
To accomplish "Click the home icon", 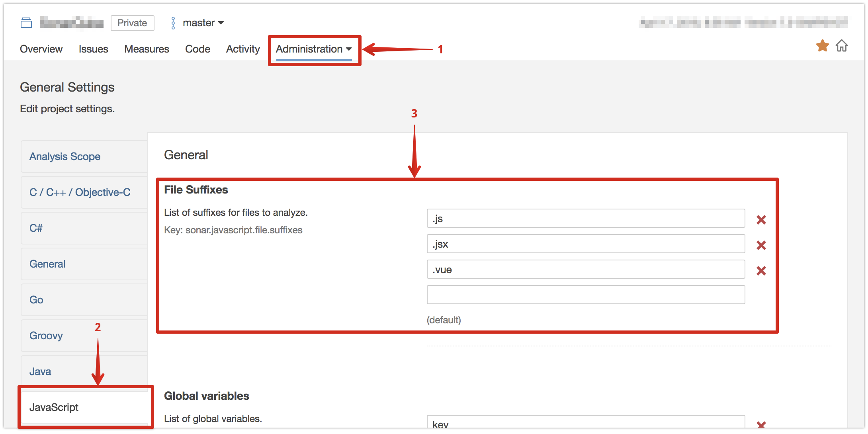I will 841,46.
